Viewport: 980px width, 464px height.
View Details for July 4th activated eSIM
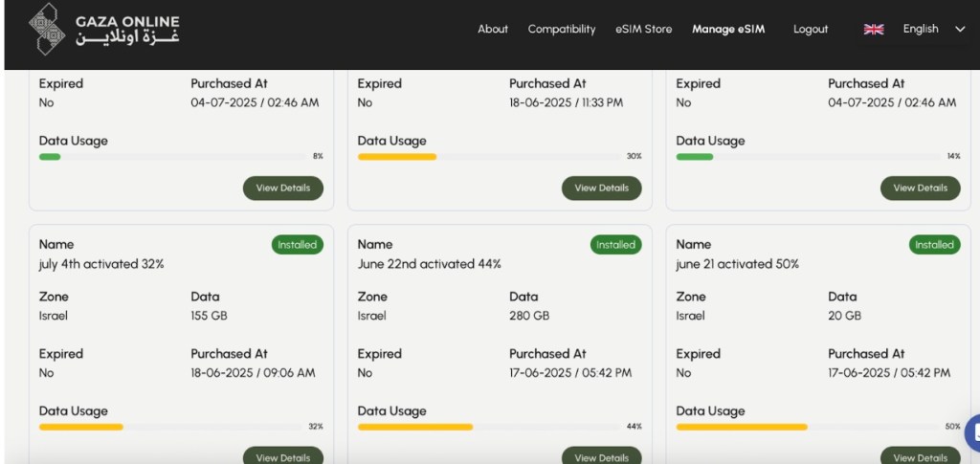282,456
